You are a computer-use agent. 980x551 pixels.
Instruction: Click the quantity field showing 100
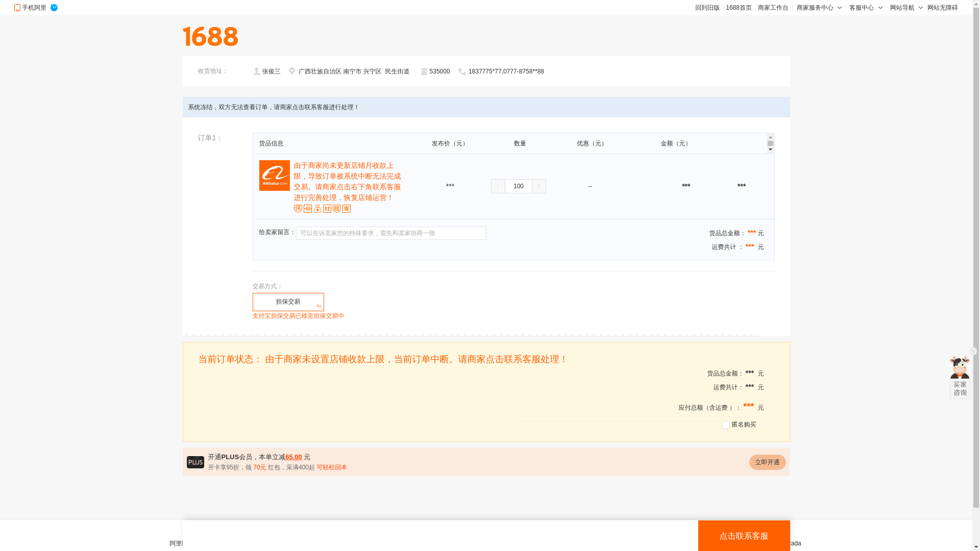point(519,186)
